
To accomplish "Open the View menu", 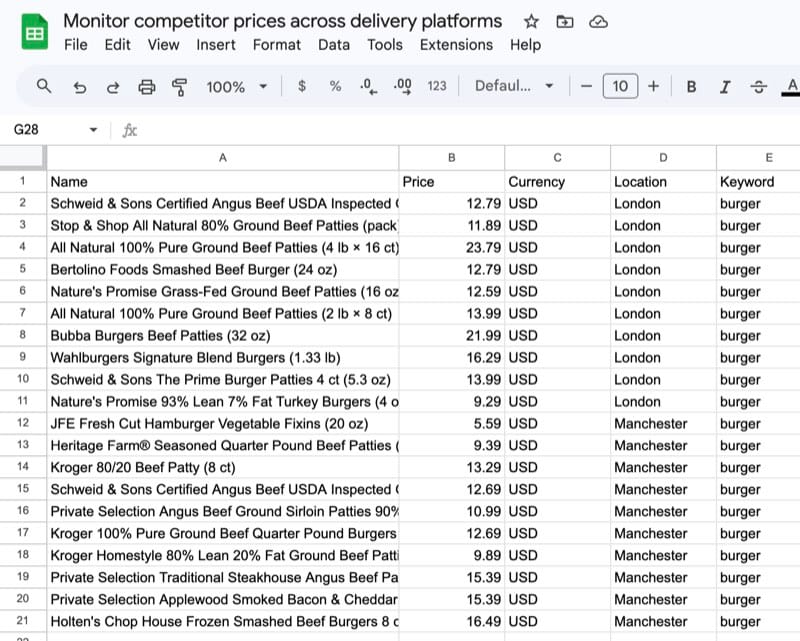I will point(163,45).
